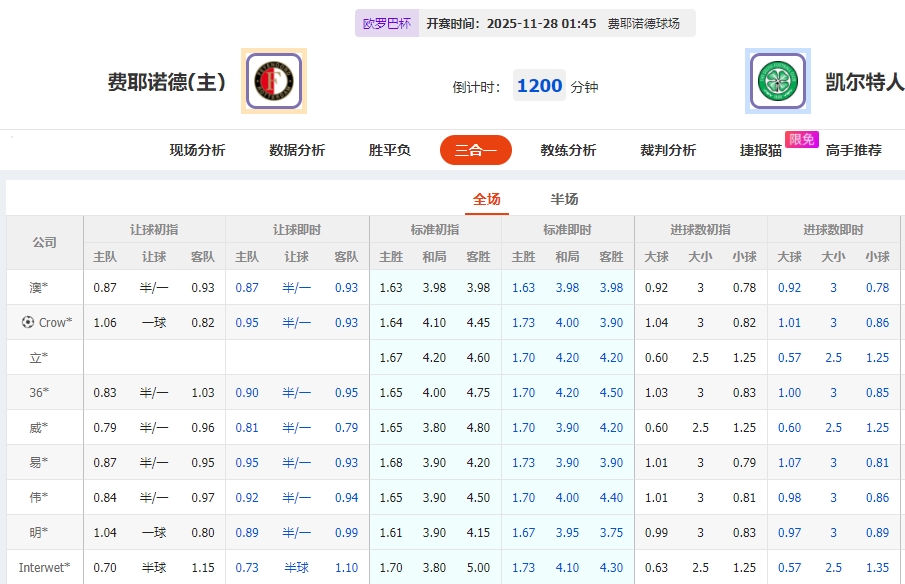Click 澳* bookmaker's live over odds 0.92
905x584 pixels.
click(x=792, y=287)
